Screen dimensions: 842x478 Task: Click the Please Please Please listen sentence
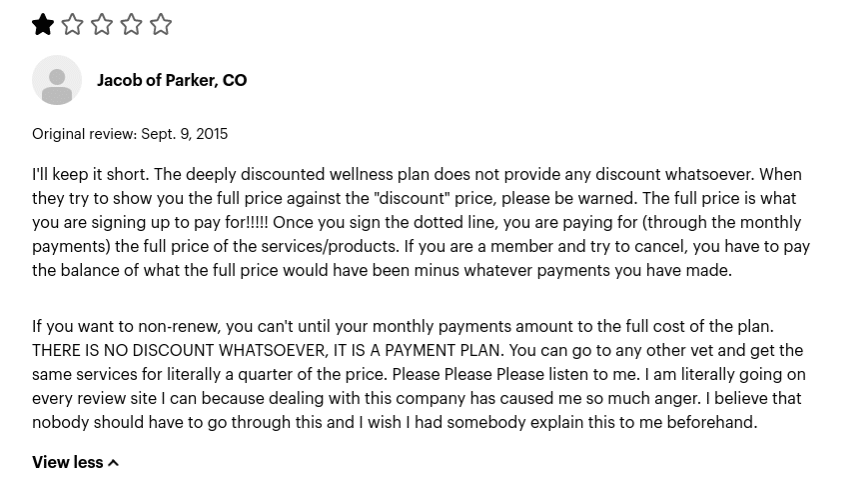[516, 374]
